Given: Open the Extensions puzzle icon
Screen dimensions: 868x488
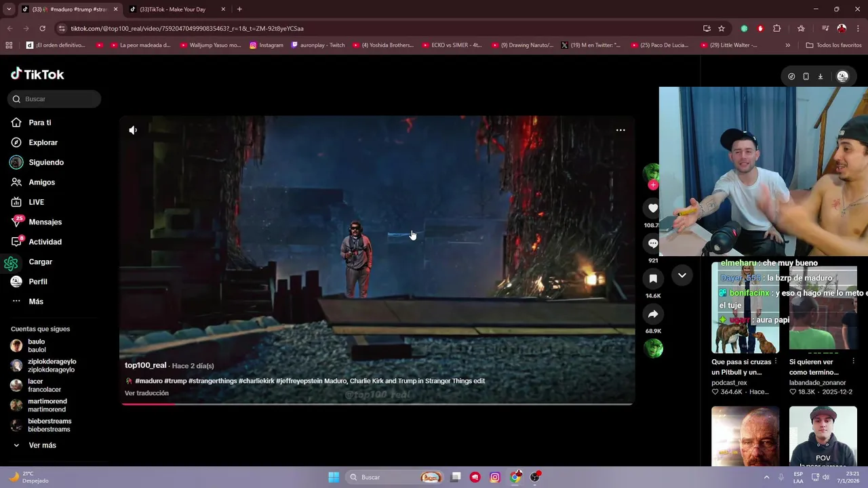Looking at the screenshot, I should click(777, 28).
